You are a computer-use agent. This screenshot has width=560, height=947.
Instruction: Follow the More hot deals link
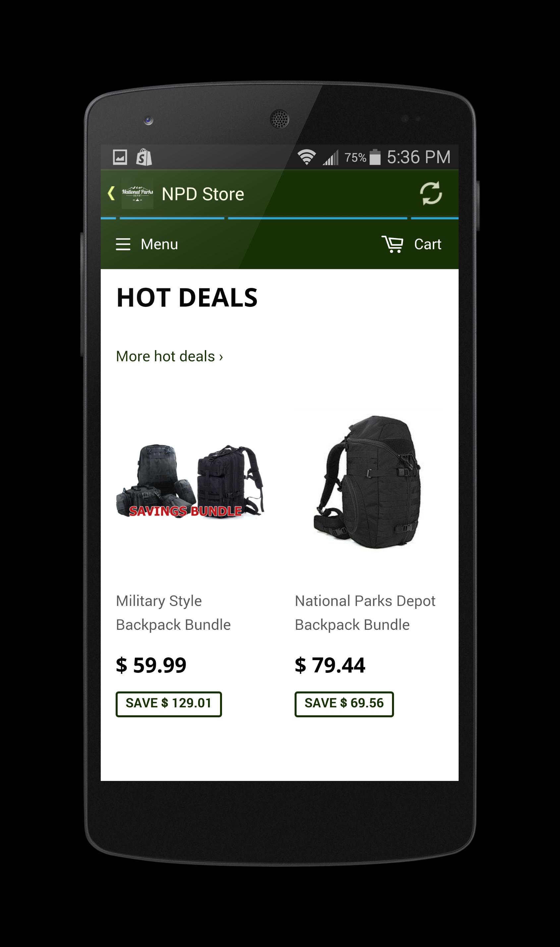point(169,356)
